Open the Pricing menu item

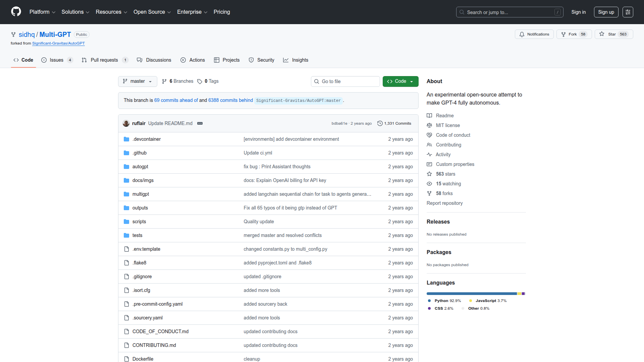pyautogui.click(x=222, y=12)
